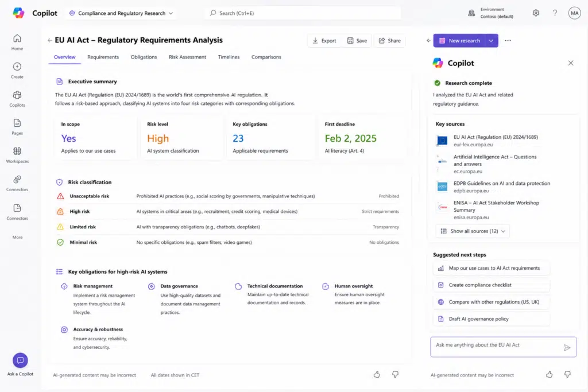
Task: Click the Data governance obligation heading
Action: (179, 286)
